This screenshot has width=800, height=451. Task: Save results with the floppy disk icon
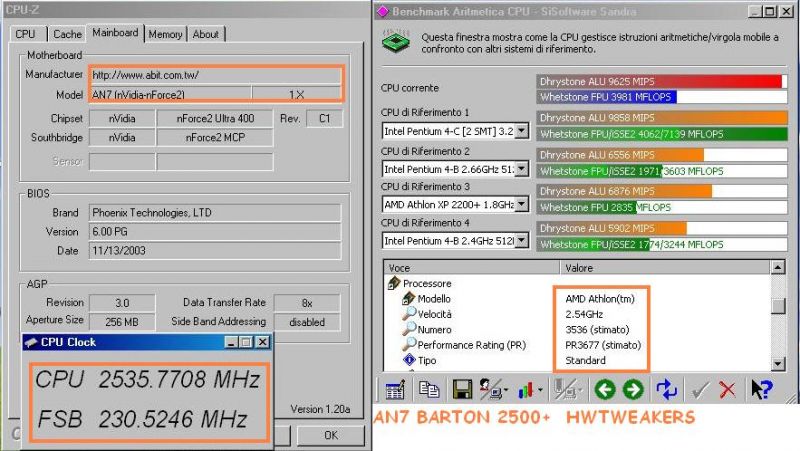click(462, 390)
